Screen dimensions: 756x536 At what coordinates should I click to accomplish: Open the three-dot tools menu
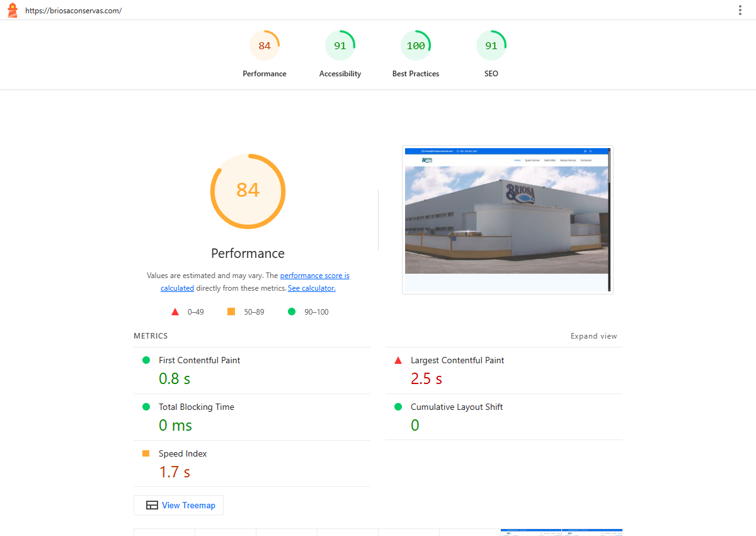(x=740, y=10)
